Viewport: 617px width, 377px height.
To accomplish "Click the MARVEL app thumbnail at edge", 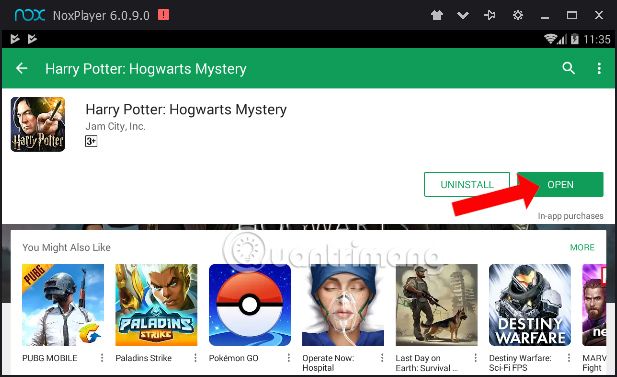I will (594, 305).
